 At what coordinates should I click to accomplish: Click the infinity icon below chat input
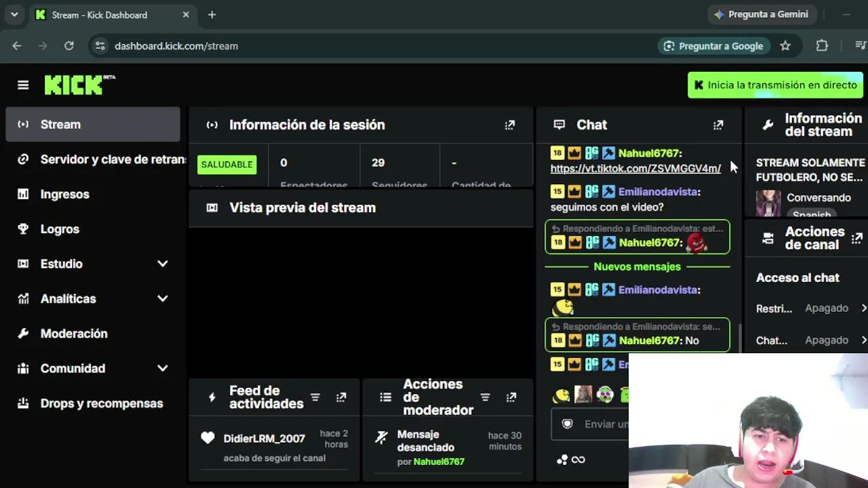pyautogui.click(x=578, y=460)
